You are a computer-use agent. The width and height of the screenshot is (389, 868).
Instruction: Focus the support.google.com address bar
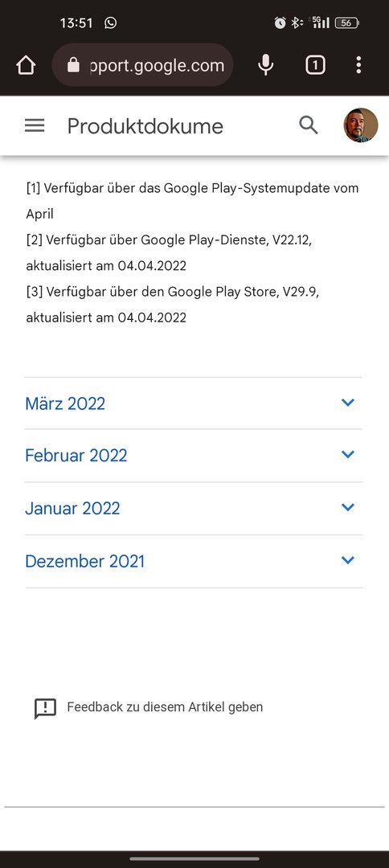point(143,65)
